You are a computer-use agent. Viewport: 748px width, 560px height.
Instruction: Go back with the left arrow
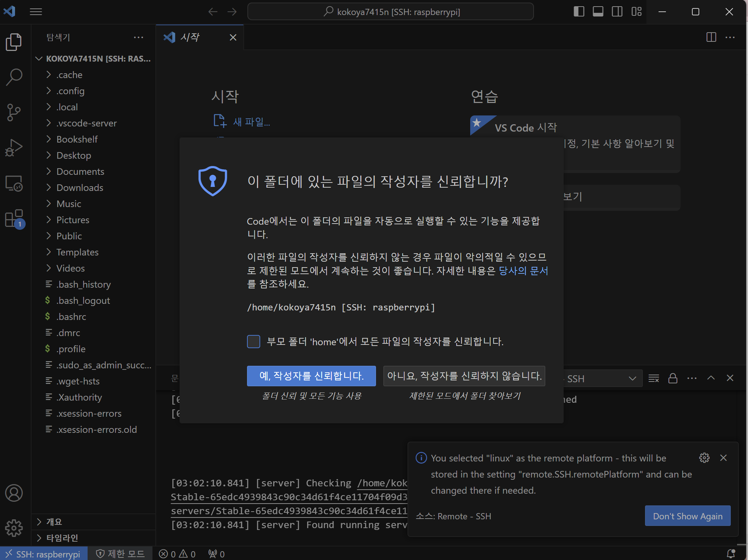click(213, 12)
